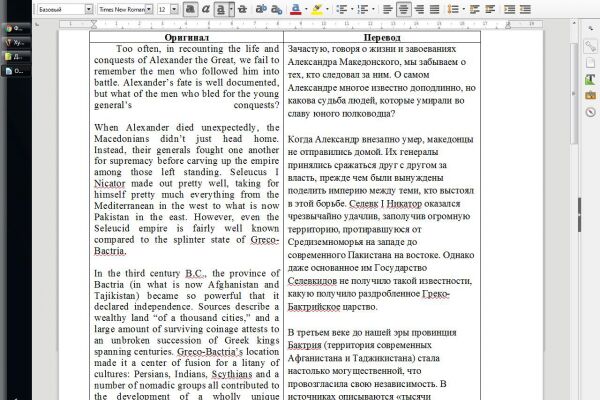
Task: Click the underlined word 'Bactria.'
Action: pyautogui.click(x=110, y=251)
